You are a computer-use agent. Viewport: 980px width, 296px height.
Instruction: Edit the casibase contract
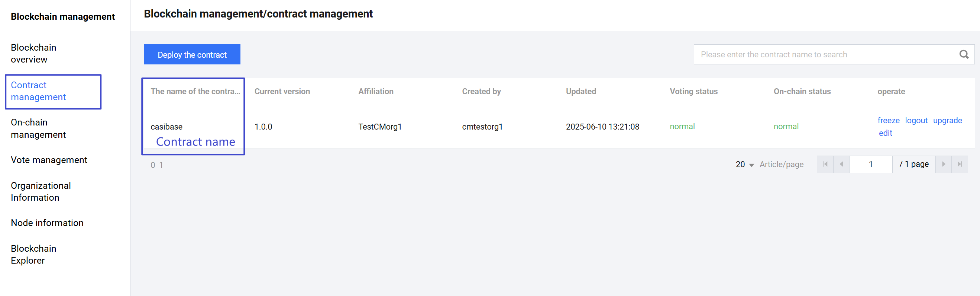pyautogui.click(x=886, y=133)
